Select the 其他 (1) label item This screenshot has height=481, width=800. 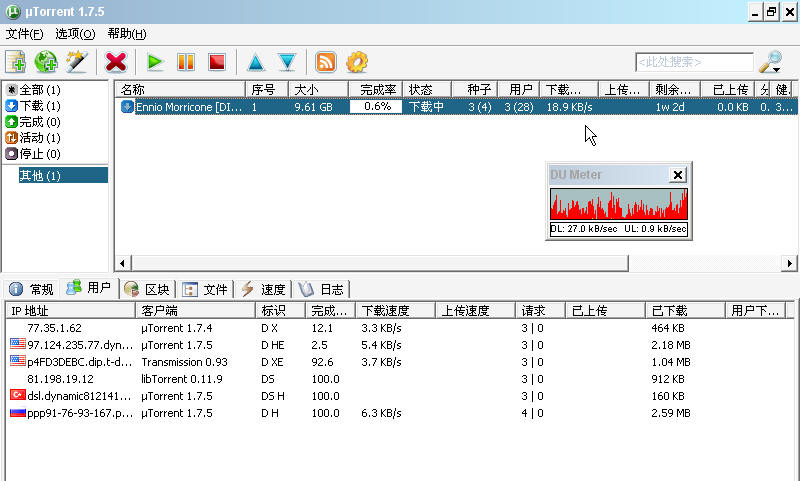coord(63,175)
